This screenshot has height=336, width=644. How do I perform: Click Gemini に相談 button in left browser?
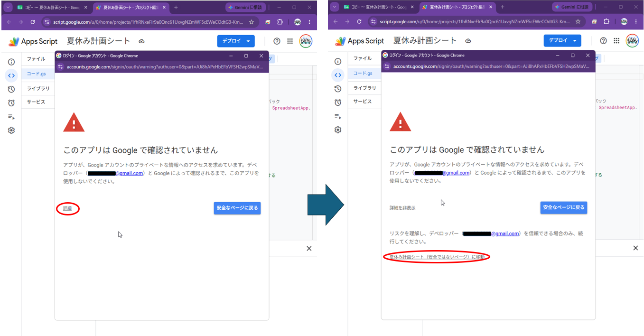244,8
